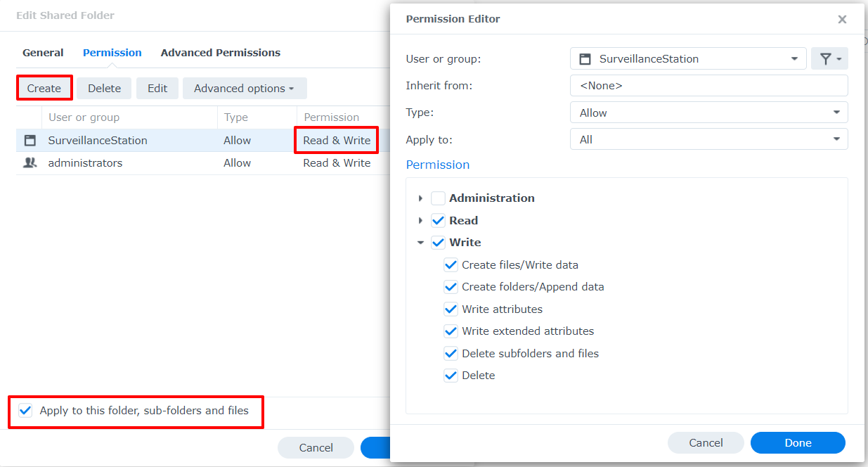Switch to the General tab
The width and height of the screenshot is (868, 467).
click(42, 52)
